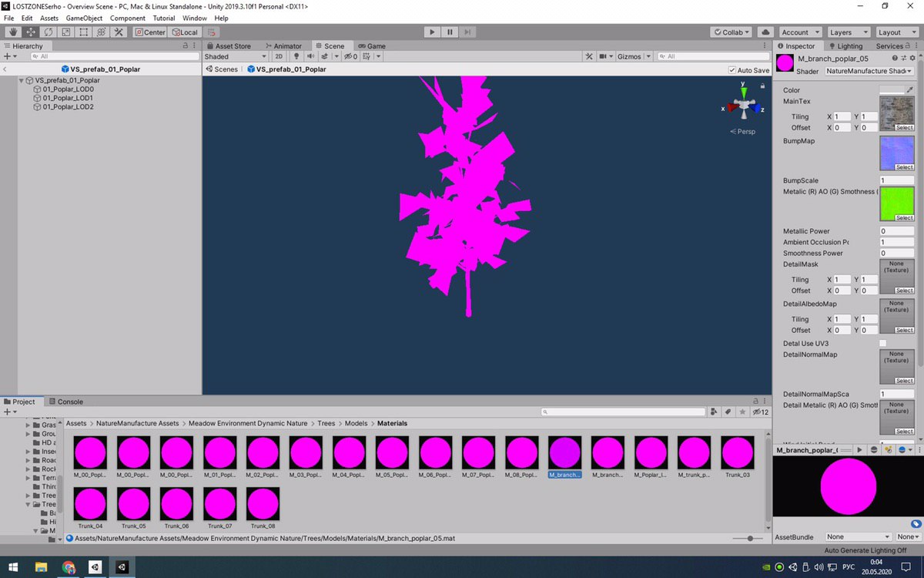Image resolution: width=924 pixels, height=578 pixels.
Task: Click the Pause button
Action: pos(450,32)
